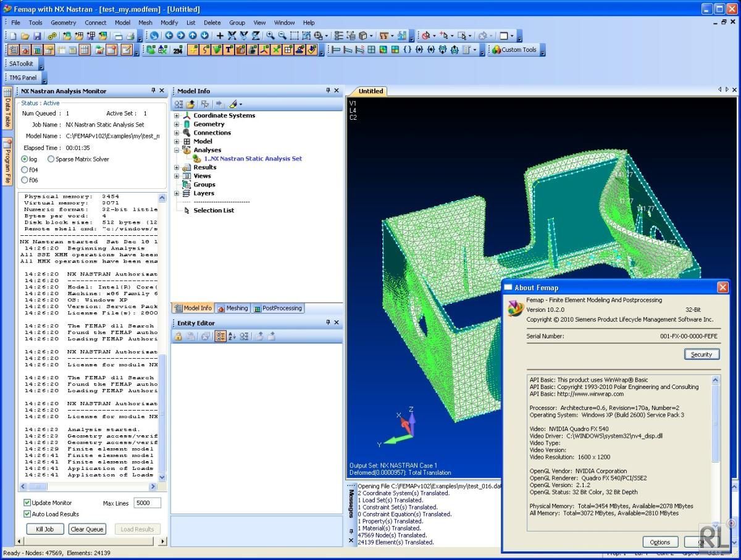Open the highlighter dropdown in Model Info toolbar
The width and height of the screenshot is (741, 560).
click(x=240, y=104)
